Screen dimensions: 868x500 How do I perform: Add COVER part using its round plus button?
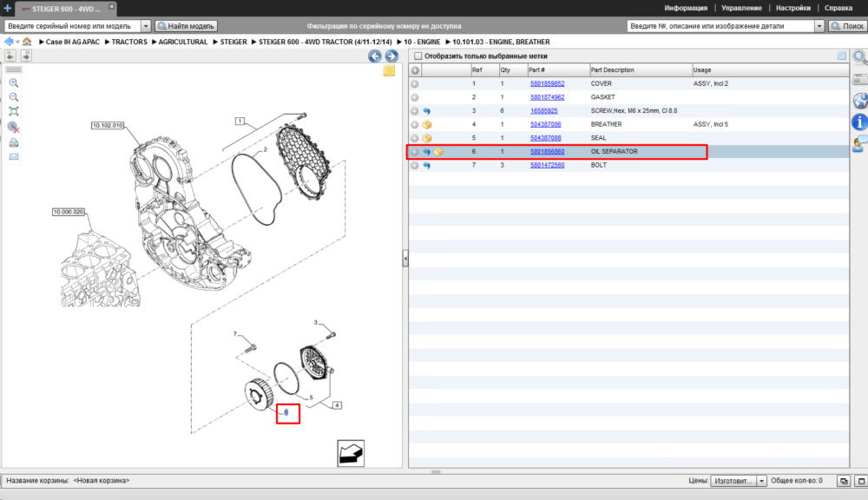pos(415,83)
